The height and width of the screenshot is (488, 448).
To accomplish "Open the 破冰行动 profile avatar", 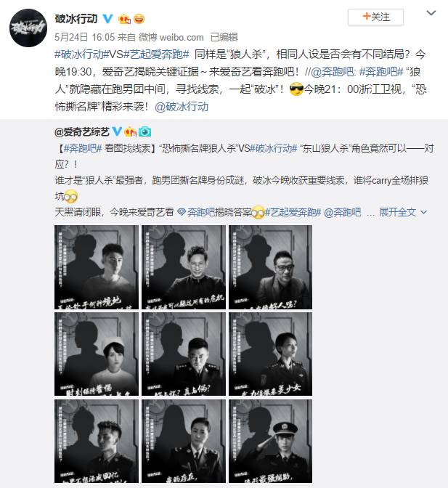I will (x=28, y=28).
